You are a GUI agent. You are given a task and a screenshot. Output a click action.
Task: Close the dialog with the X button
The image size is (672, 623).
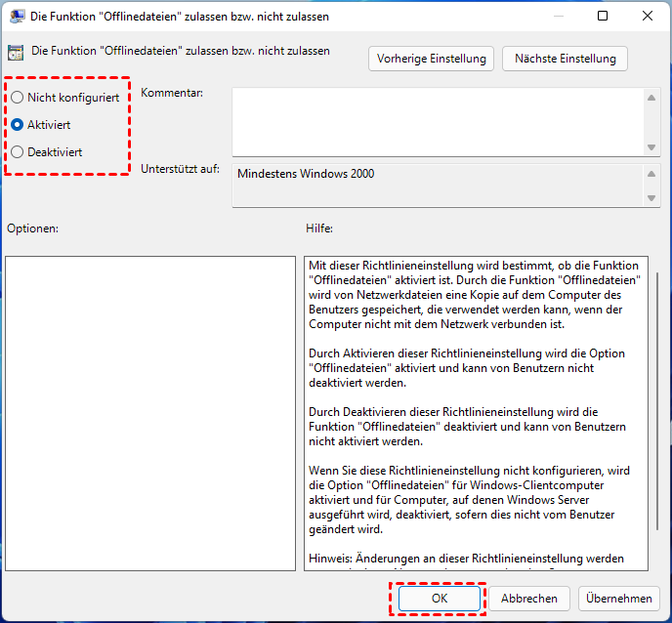click(x=648, y=16)
